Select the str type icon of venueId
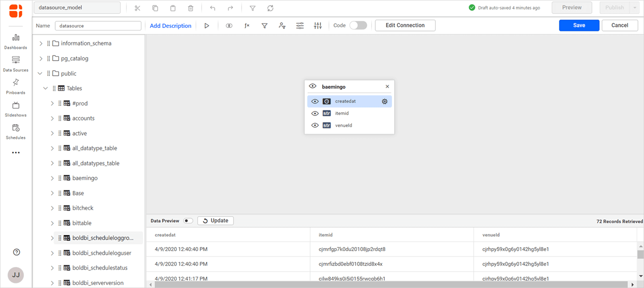This screenshot has height=288, width=644. (327, 126)
